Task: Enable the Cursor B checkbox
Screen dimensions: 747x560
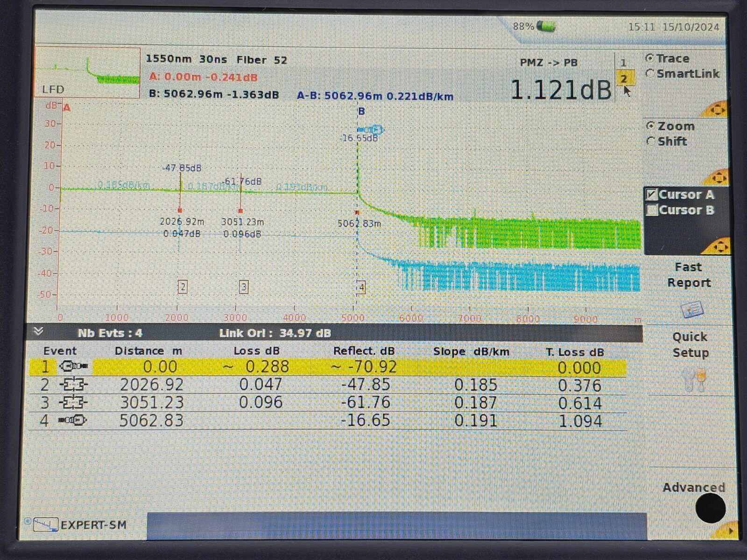Action: [x=652, y=210]
